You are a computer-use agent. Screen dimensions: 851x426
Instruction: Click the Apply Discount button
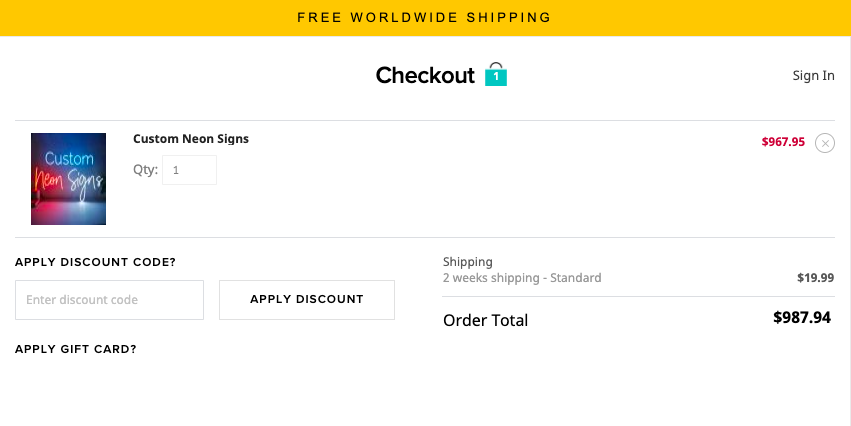307,300
